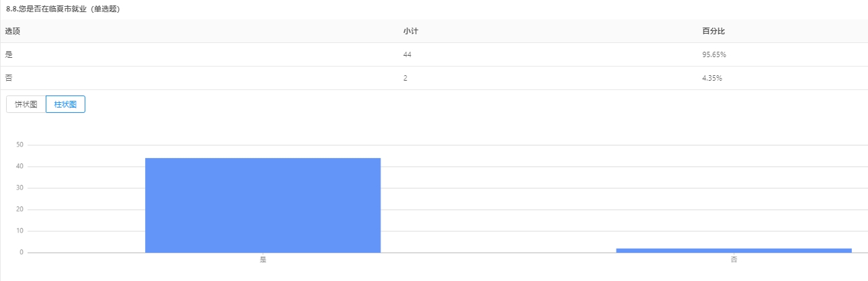
Task: Select the 柱状图 chart tab
Action: click(65, 104)
